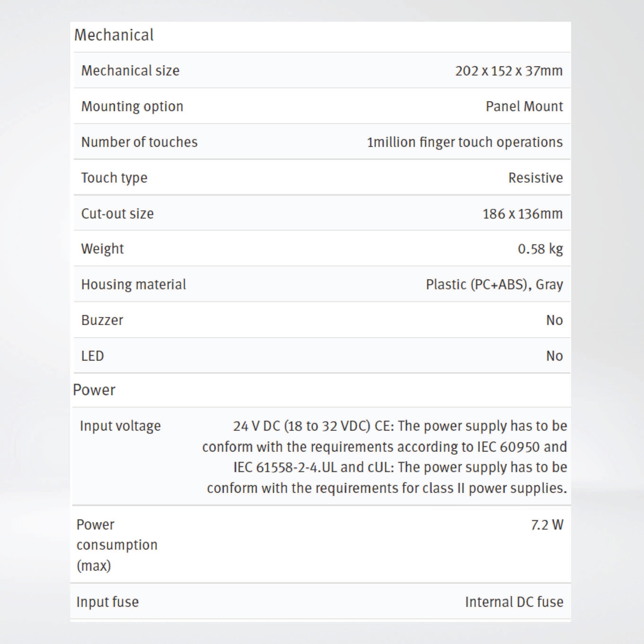Select the Cut-out size label
Screen dimensions: 644x644
pos(117,213)
